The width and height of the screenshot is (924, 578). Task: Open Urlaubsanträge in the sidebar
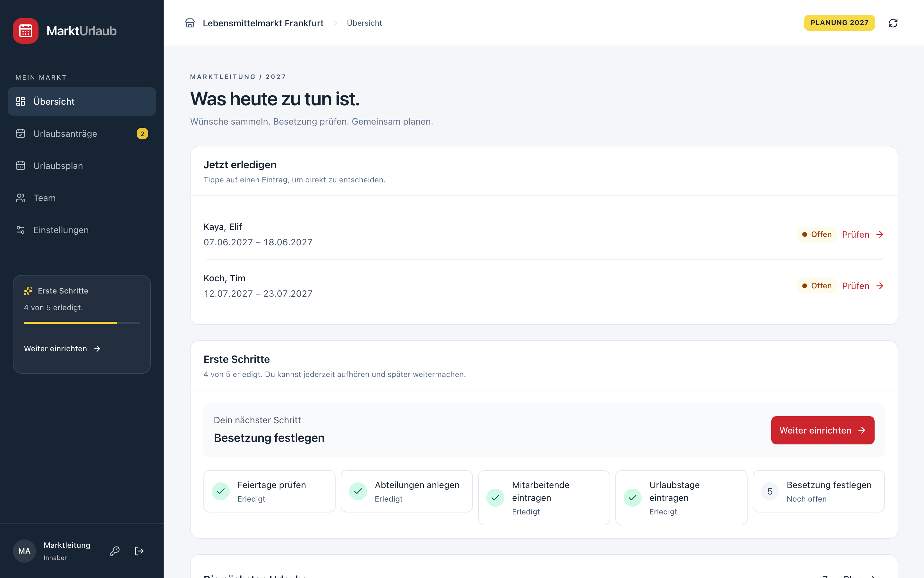point(82,133)
